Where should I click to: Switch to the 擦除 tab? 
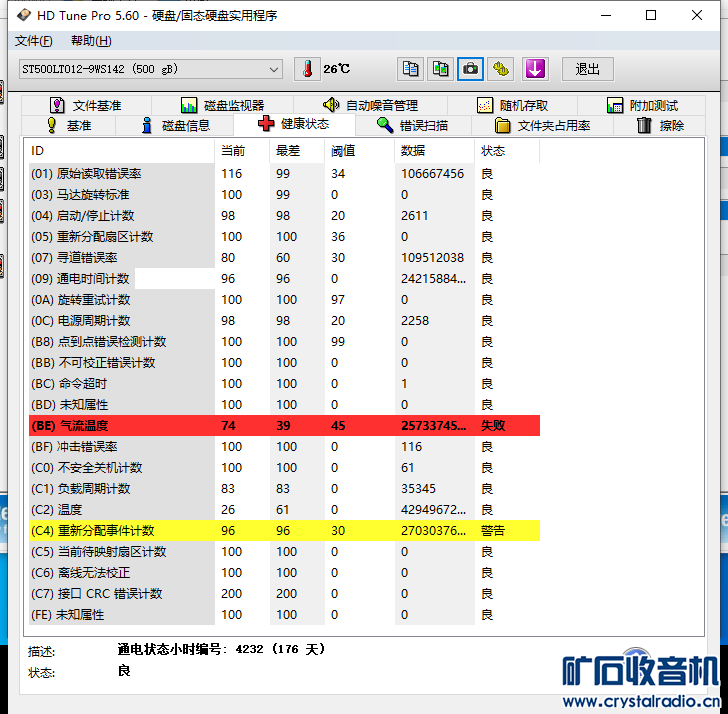point(659,125)
